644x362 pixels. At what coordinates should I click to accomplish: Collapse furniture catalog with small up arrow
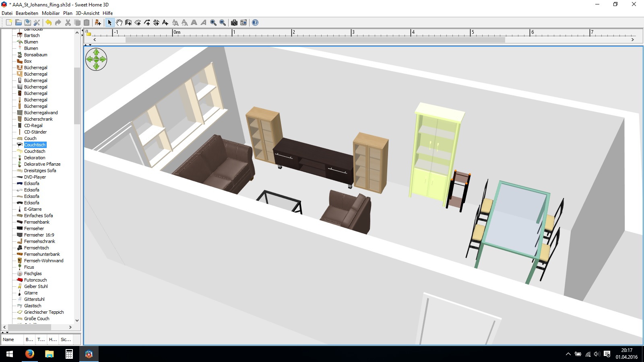tap(3, 333)
